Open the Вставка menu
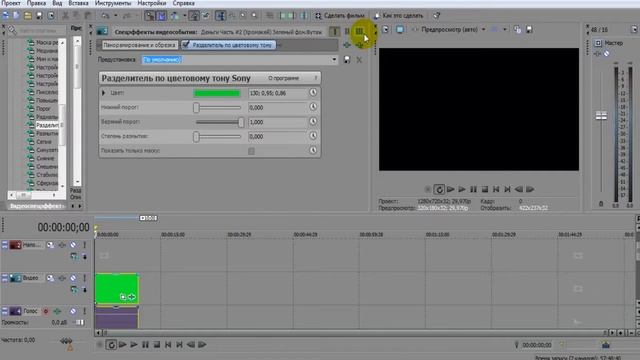This screenshot has width=640, height=360. 78,3
